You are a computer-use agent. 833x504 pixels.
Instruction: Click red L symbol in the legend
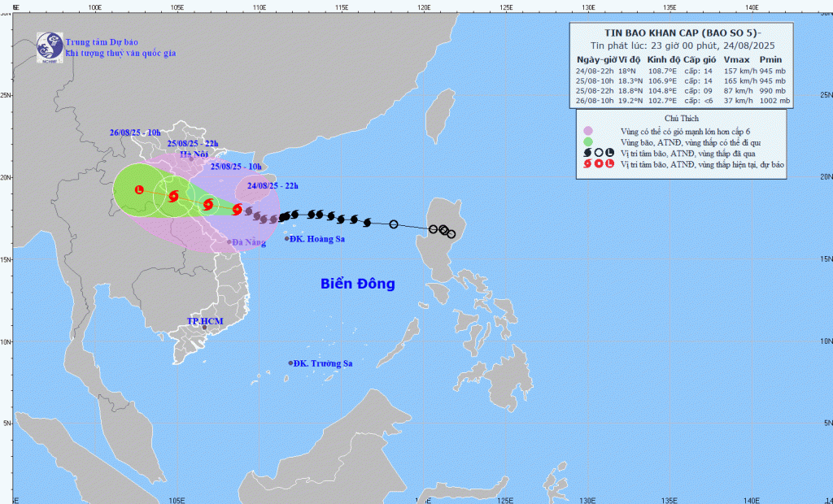tap(609, 164)
